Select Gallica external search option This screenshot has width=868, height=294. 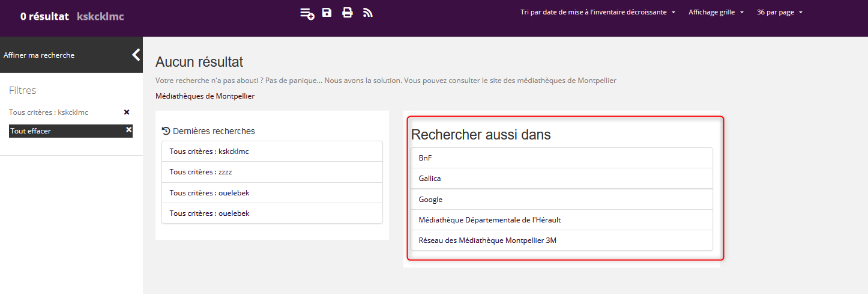[561, 179]
